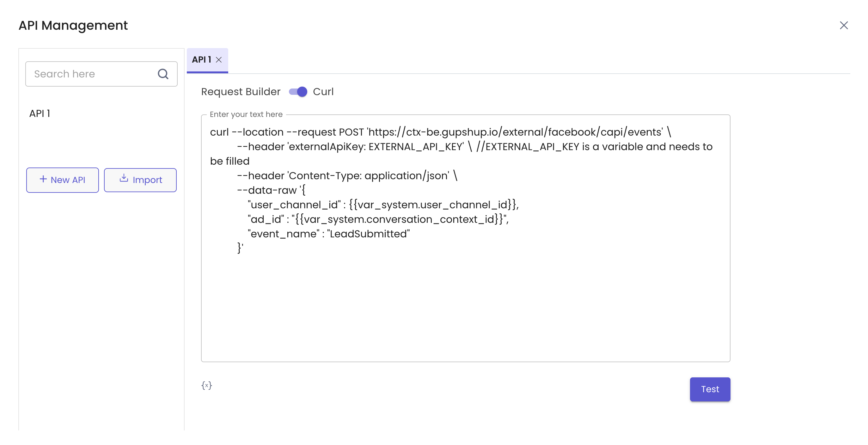The height and width of the screenshot is (445, 868).
Task: Click inside the curl text area
Action: [x=466, y=238]
